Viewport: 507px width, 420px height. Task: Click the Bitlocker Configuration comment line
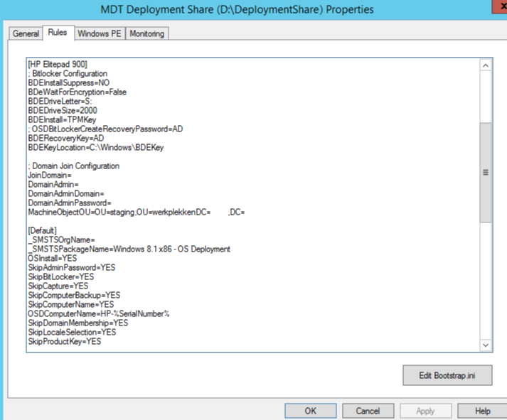coord(68,73)
